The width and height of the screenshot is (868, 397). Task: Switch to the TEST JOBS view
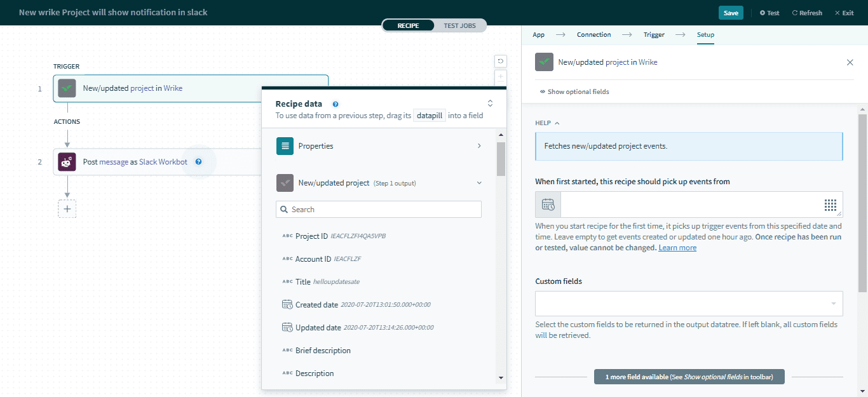point(459,25)
